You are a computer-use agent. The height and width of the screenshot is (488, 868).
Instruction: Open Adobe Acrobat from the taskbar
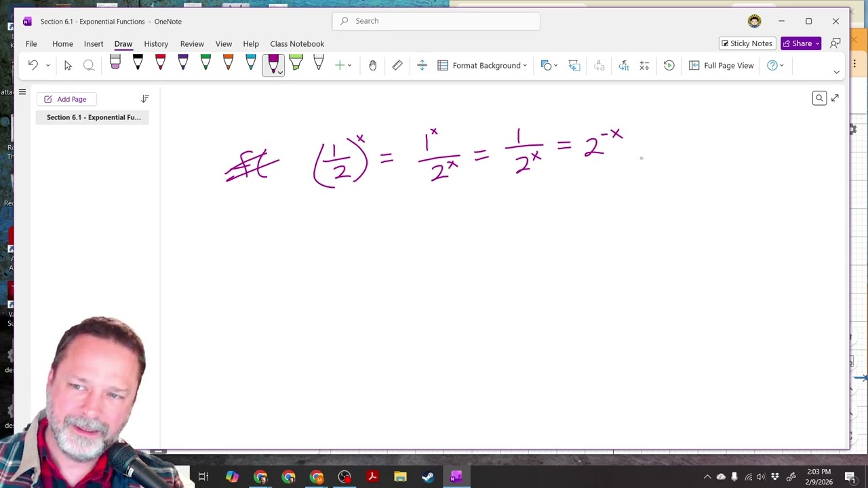(372, 476)
